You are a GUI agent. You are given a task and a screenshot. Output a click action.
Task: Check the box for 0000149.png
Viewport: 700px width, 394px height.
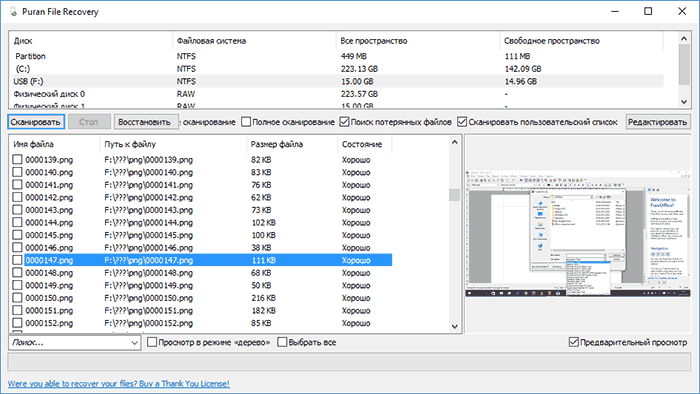click(x=17, y=285)
